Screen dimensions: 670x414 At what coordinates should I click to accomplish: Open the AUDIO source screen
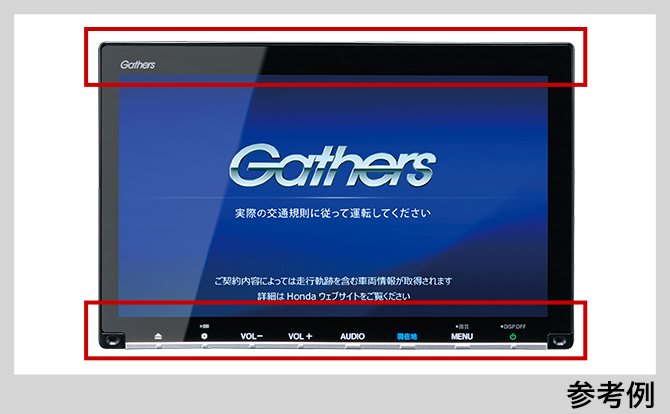(352, 337)
